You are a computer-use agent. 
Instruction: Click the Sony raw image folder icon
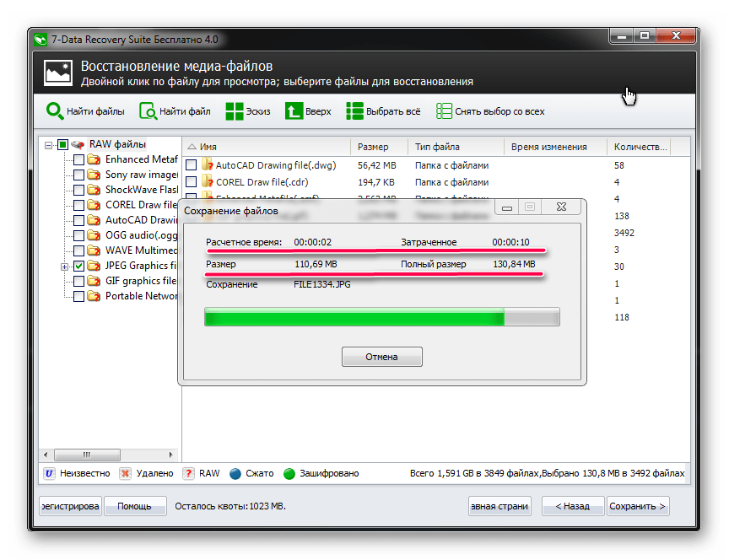pyautogui.click(x=94, y=175)
